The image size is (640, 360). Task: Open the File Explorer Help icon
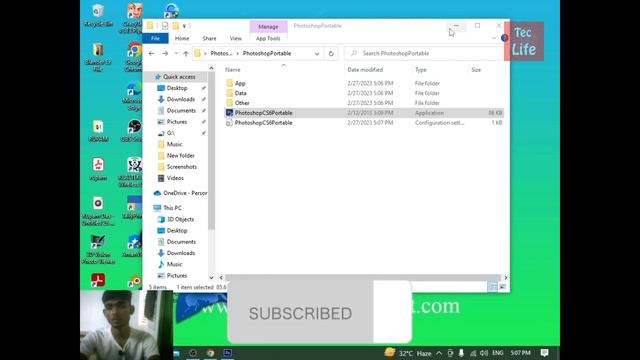click(x=504, y=38)
